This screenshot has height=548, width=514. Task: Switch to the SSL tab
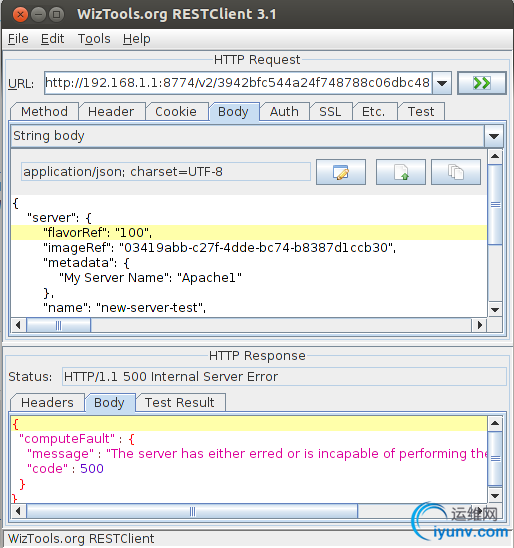click(330, 111)
